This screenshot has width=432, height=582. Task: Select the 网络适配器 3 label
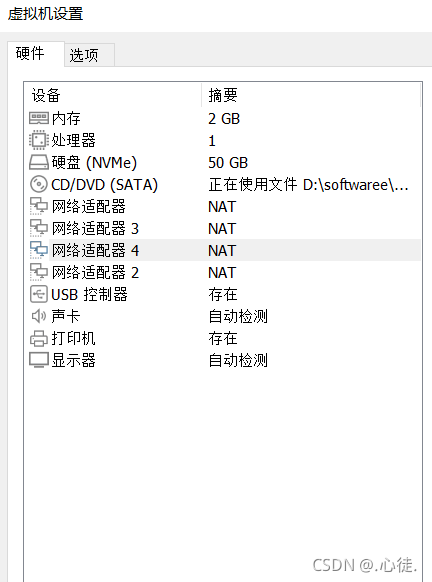point(95,228)
